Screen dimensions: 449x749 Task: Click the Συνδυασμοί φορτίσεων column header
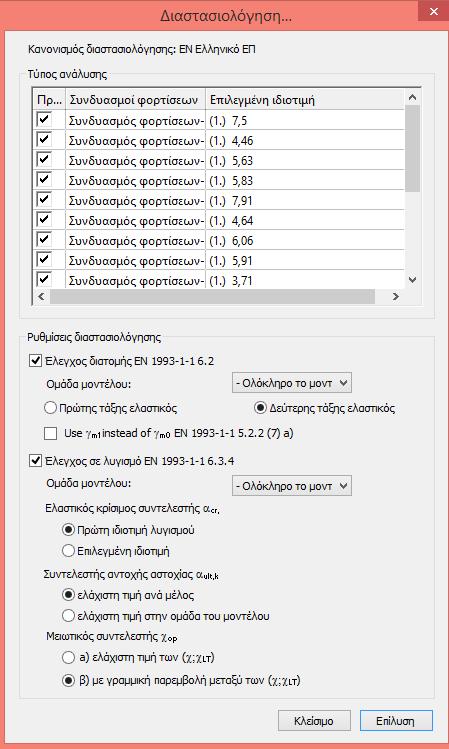pos(136,100)
